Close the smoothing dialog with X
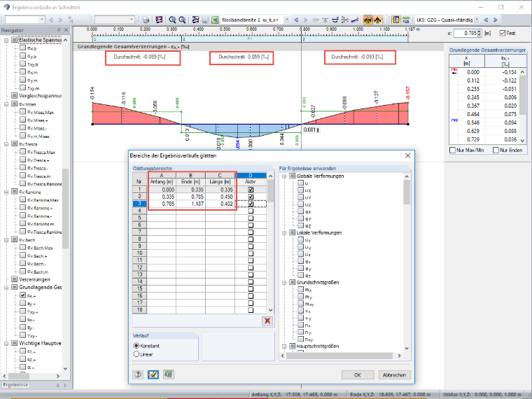Image resolution: width=532 pixels, height=399 pixels. tap(407, 155)
